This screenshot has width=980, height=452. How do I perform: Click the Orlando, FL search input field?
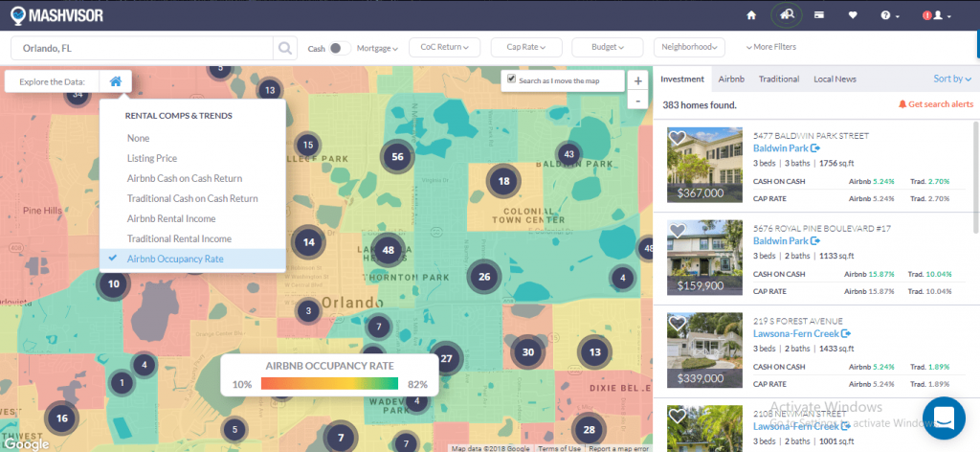coord(144,47)
